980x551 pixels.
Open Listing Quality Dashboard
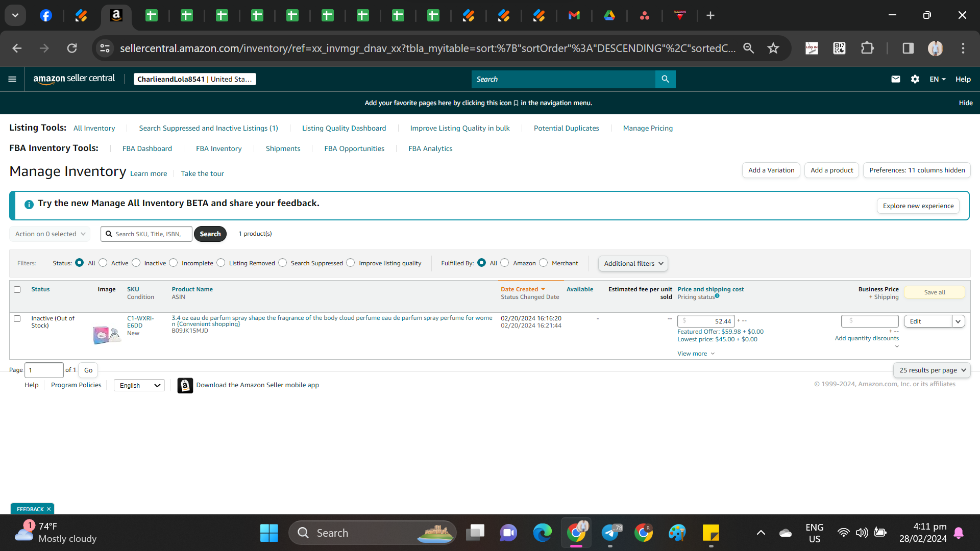(x=344, y=128)
